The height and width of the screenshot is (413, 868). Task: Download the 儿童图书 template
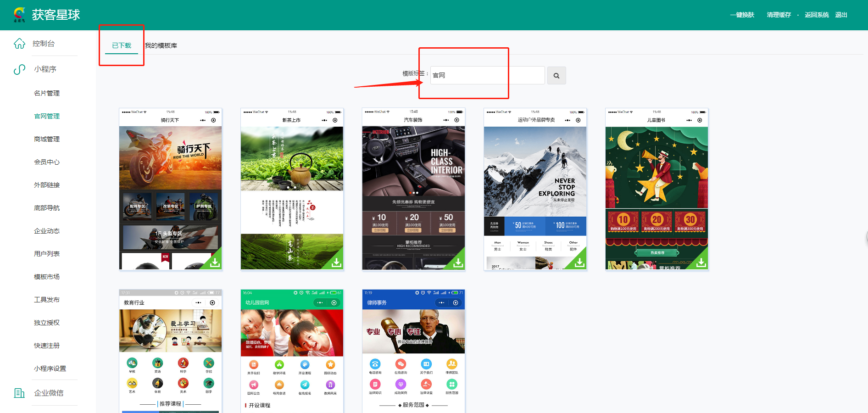coord(701,262)
